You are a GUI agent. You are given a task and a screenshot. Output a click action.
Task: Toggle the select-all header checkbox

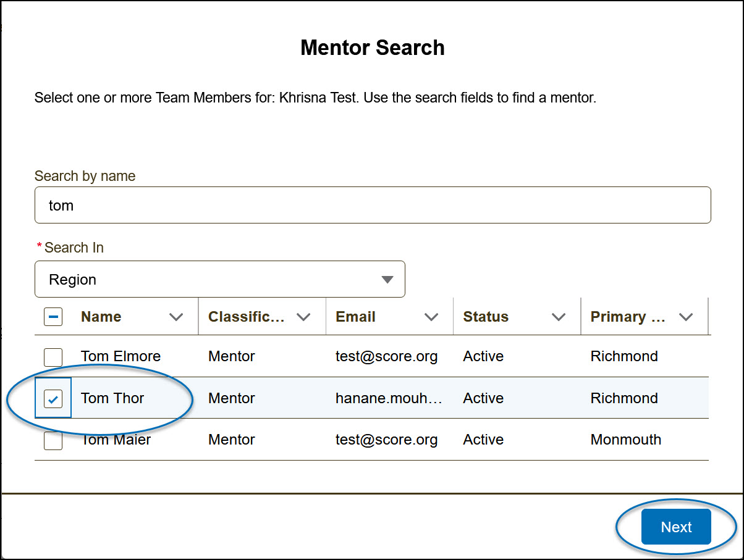(53, 317)
